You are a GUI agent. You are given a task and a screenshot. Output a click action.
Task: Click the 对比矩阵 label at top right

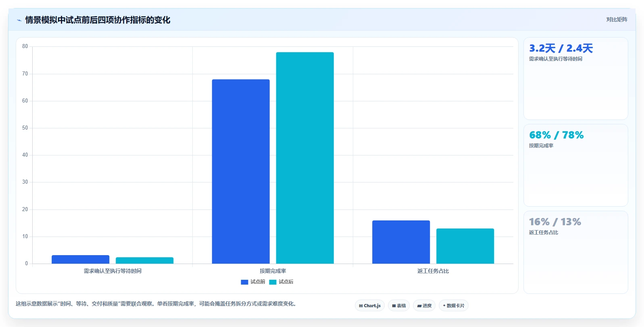click(617, 19)
